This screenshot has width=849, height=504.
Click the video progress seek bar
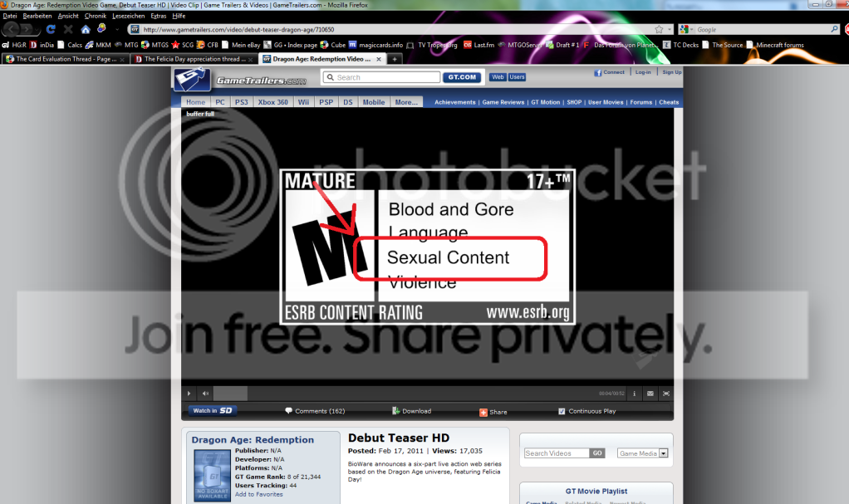coord(399,394)
